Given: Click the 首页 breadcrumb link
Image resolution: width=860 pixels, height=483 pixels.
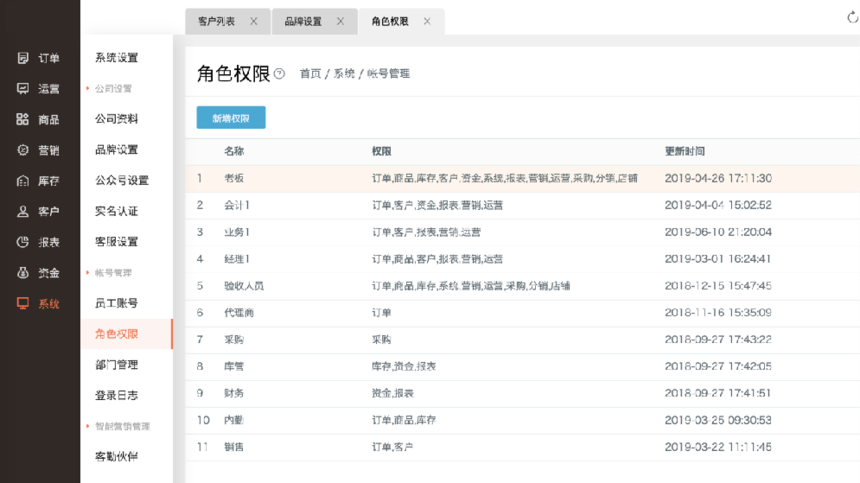Looking at the screenshot, I should pyautogui.click(x=310, y=74).
